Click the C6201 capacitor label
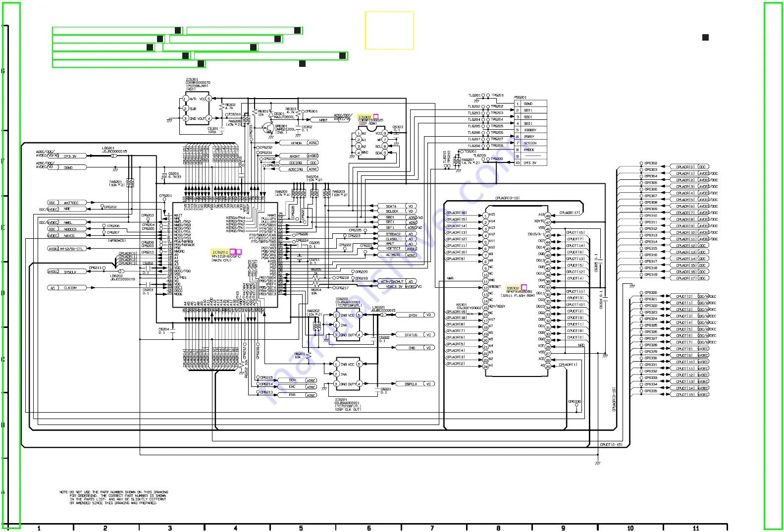The image size is (784, 532). (173, 174)
